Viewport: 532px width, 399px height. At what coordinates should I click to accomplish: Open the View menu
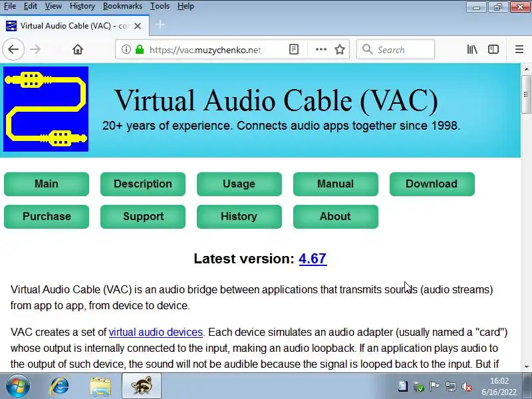coord(53,6)
